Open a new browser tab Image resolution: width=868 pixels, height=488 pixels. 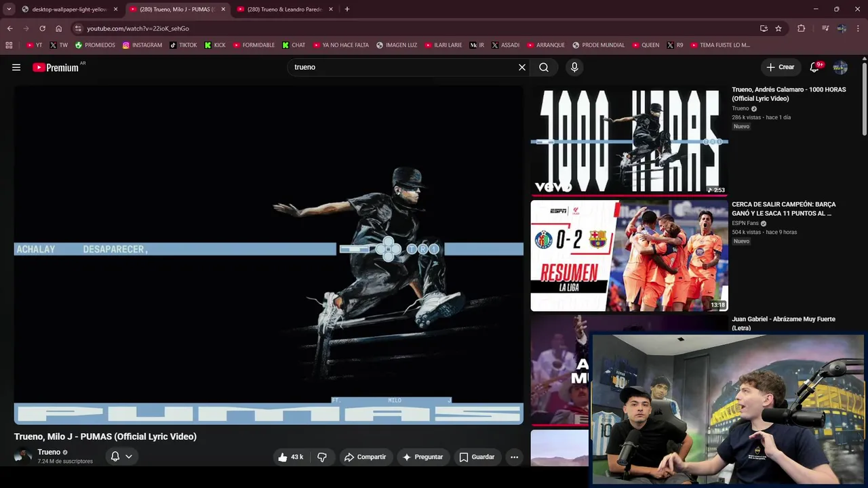(347, 9)
